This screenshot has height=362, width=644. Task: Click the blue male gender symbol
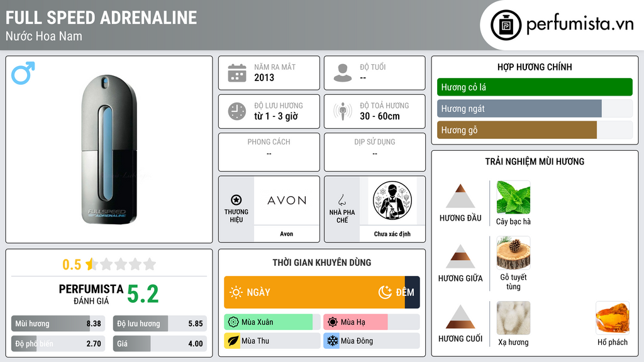(x=23, y=73)
